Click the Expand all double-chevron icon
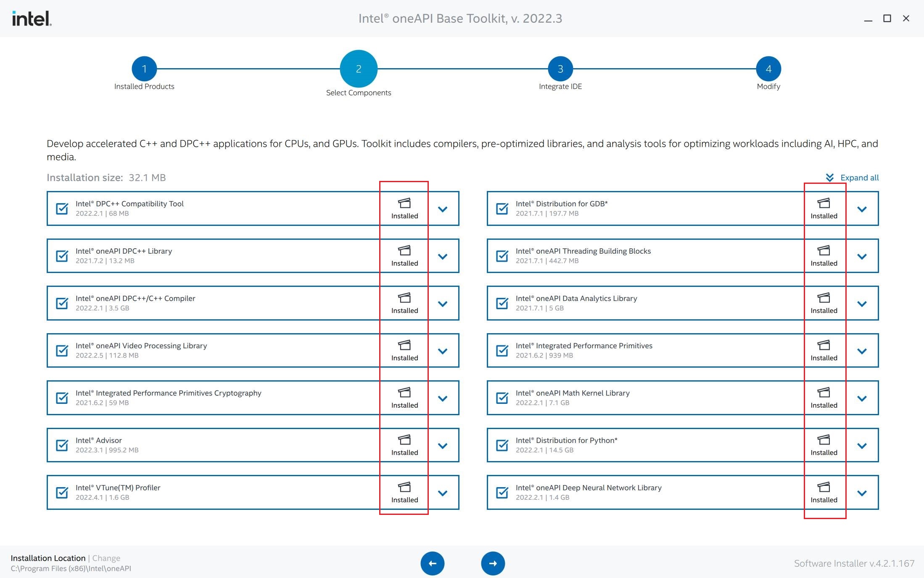 829,178
